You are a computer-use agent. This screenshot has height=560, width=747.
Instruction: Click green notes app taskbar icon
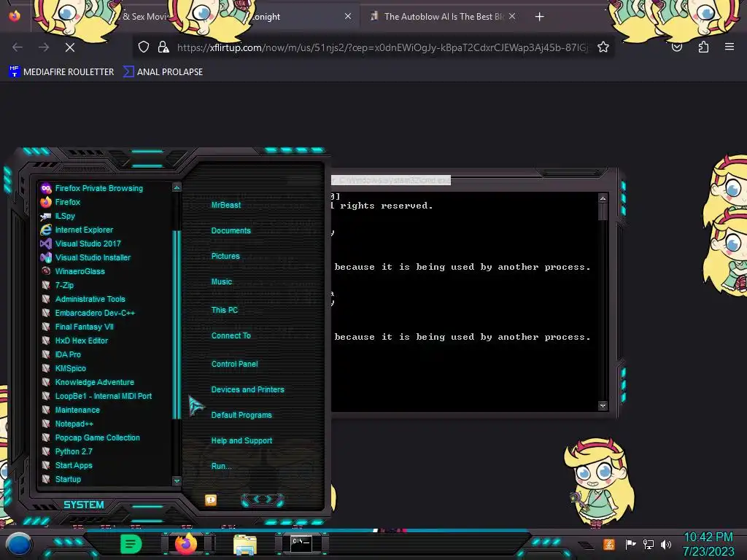click(x=131, y=543)
